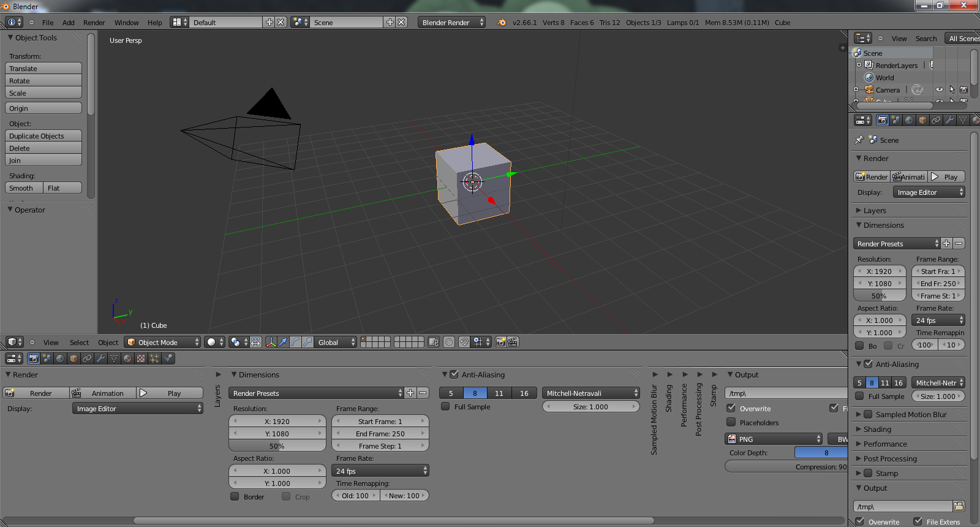
Task: Toggle the Sampled Motion Blur checkbox
Action: 868,414
